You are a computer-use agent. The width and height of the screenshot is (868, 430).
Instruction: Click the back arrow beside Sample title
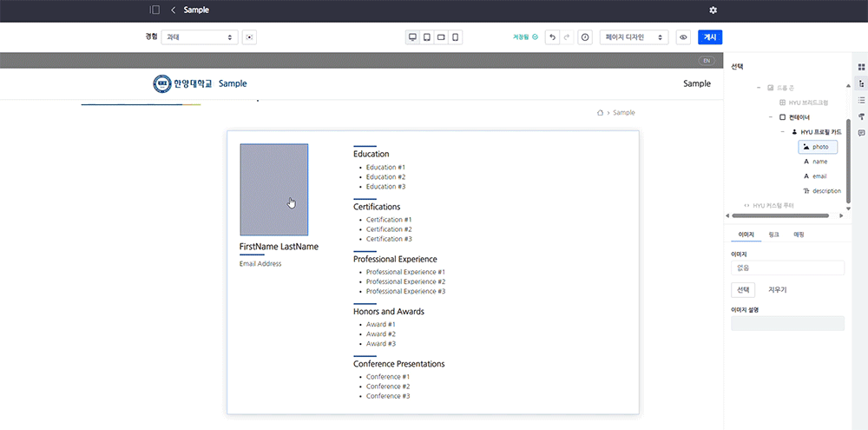173,10
